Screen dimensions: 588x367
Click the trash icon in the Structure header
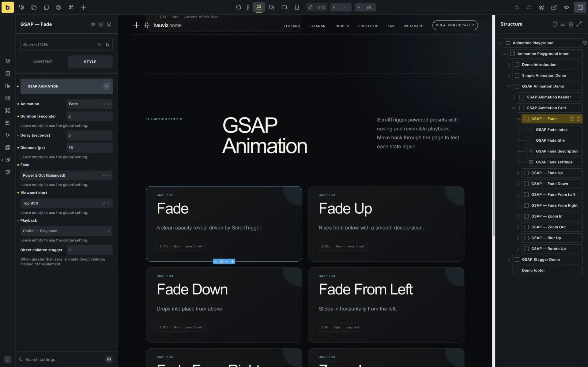coord(571,24)
